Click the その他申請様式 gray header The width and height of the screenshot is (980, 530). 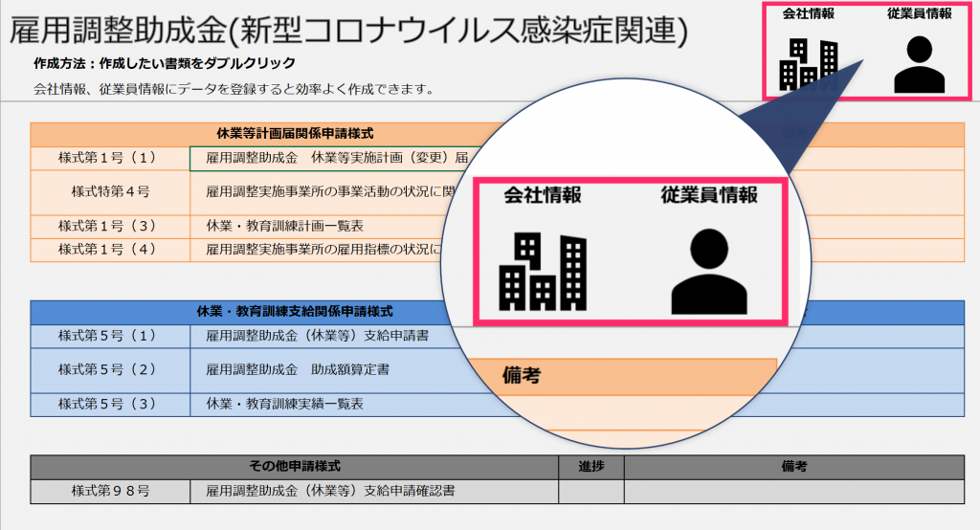click(295, 467)
